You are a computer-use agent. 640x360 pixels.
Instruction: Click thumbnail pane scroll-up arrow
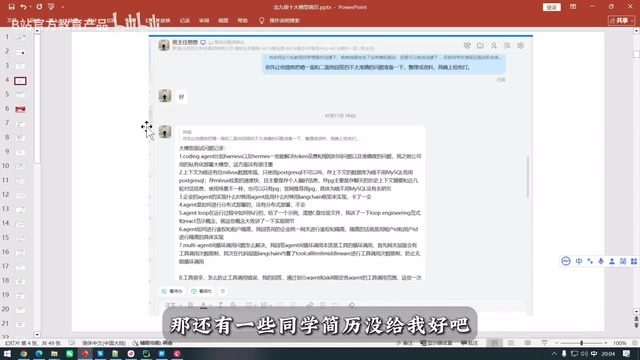point(37,31)
